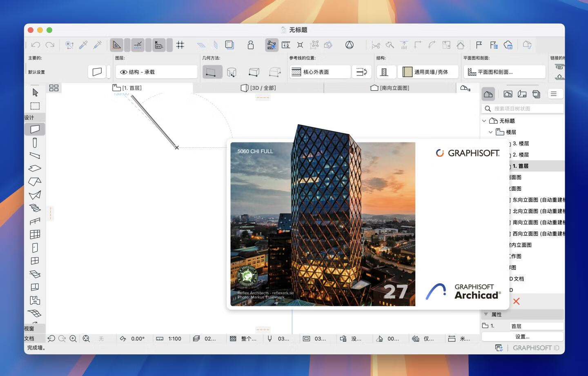Select the Mesh tool
Viewport: 588px width, 376px height.
(x=35, y=313)
